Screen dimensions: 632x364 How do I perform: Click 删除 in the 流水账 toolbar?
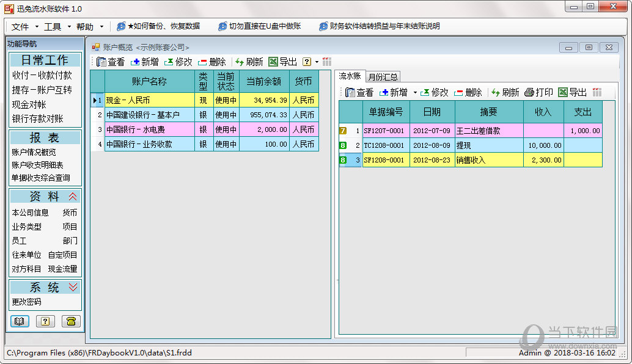[x=468, y=92]
